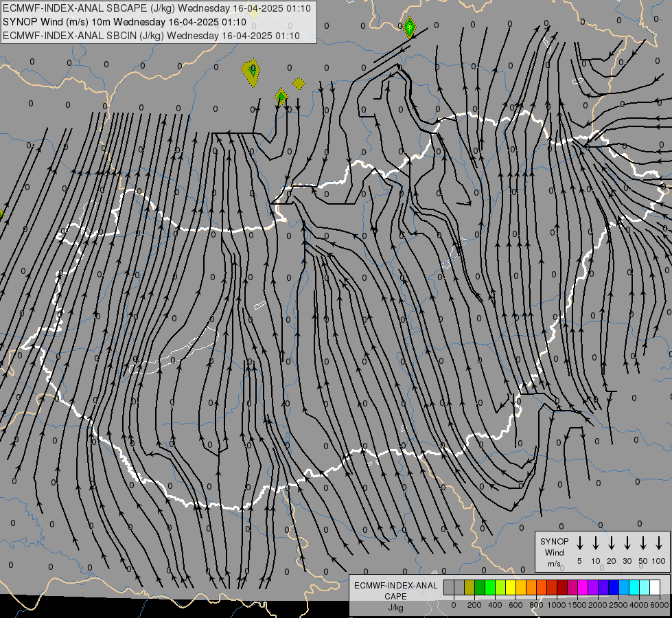This screenshot has height=618, width=672.
Task: Click the 50 m/s wind arrow in legend
Action: (x=643, y=543)
